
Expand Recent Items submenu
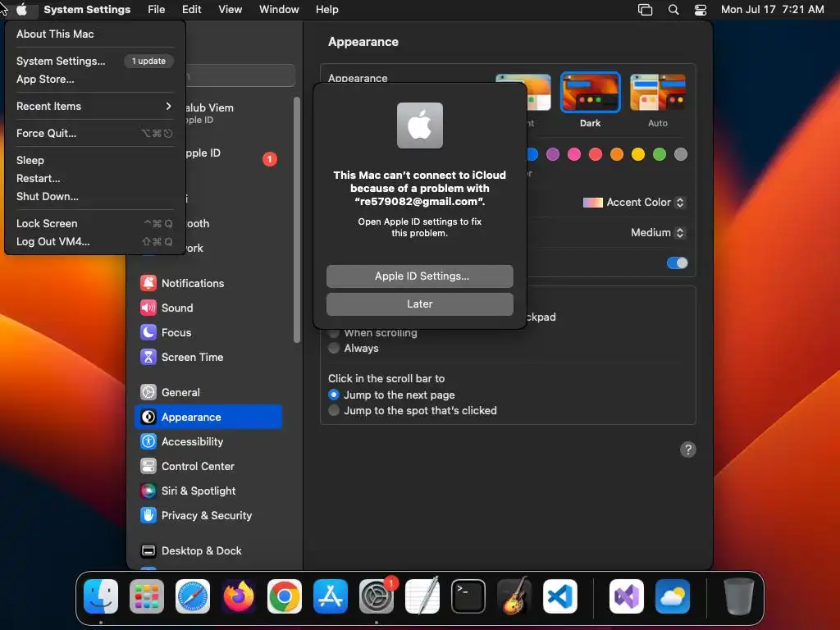(x=94, y=107)
